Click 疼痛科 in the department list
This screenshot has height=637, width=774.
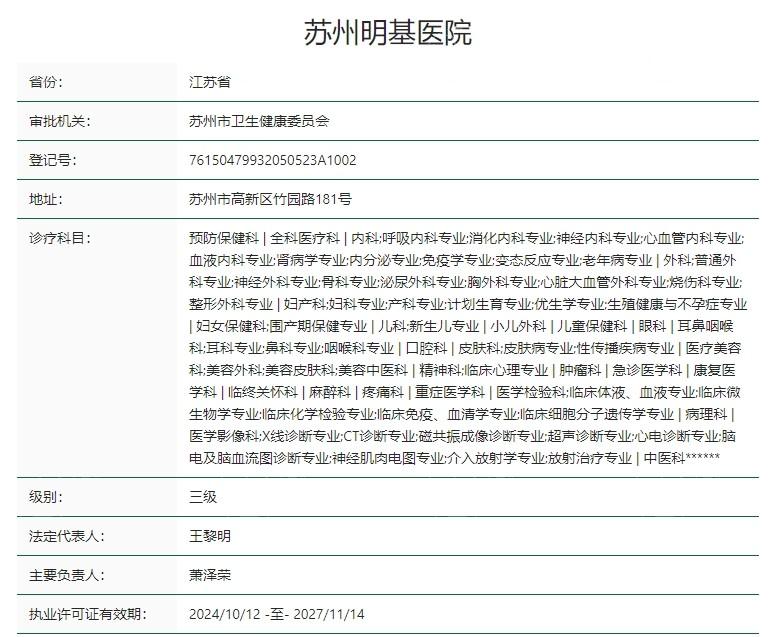pyautogui.click(x=383, y=392)
